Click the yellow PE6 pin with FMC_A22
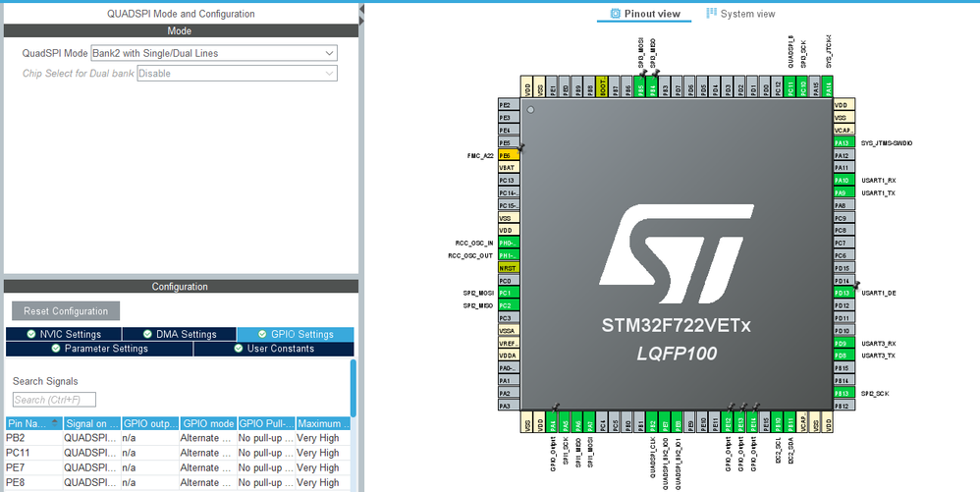This screenshot has height=492, width=980. tap(509, 155)
